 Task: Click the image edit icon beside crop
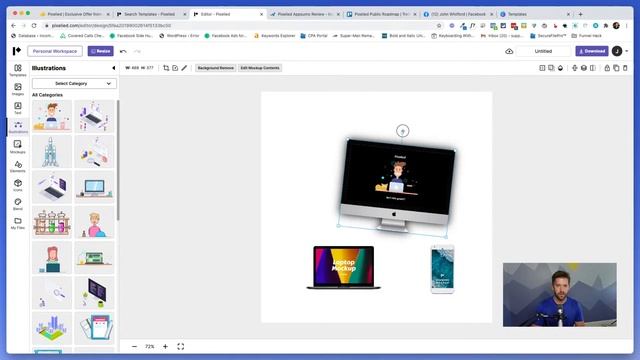point(175,68)
